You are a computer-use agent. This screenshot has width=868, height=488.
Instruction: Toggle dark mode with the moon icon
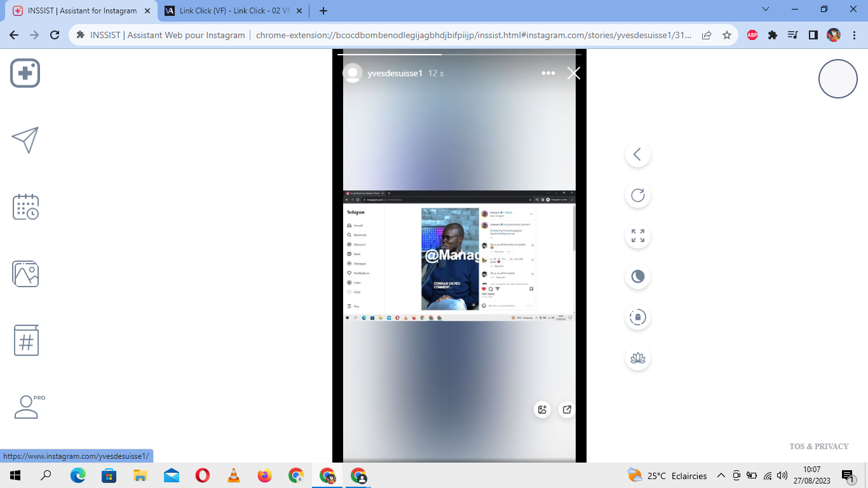tap(637, 276)
